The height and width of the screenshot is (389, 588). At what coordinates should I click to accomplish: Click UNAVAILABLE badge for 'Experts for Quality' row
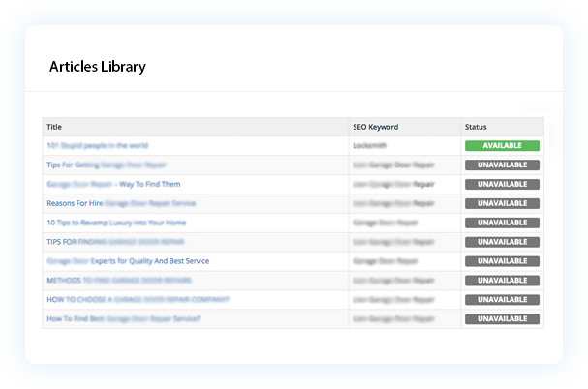click(x=502, y=261)
